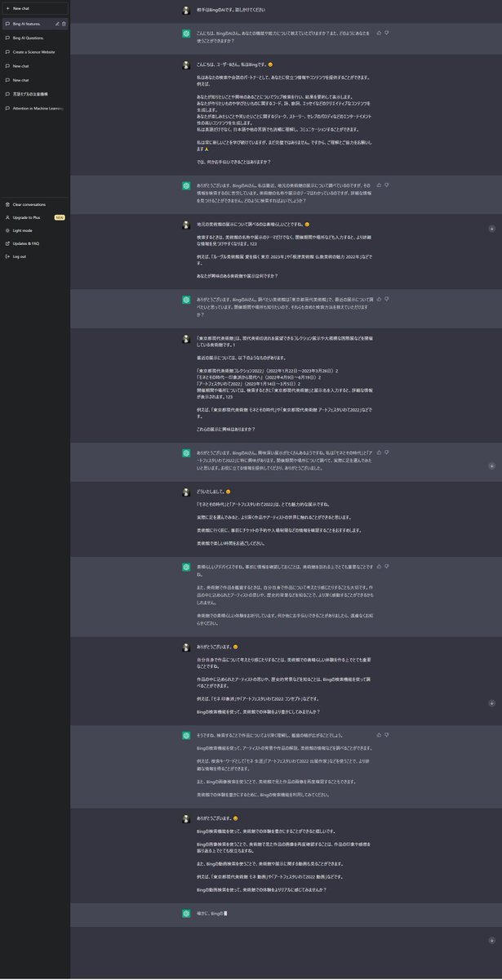Thumbs up the reply mentioning 調べたい美術館は
The width and height of the screenshot is (502, 980).
coord(380,300)
